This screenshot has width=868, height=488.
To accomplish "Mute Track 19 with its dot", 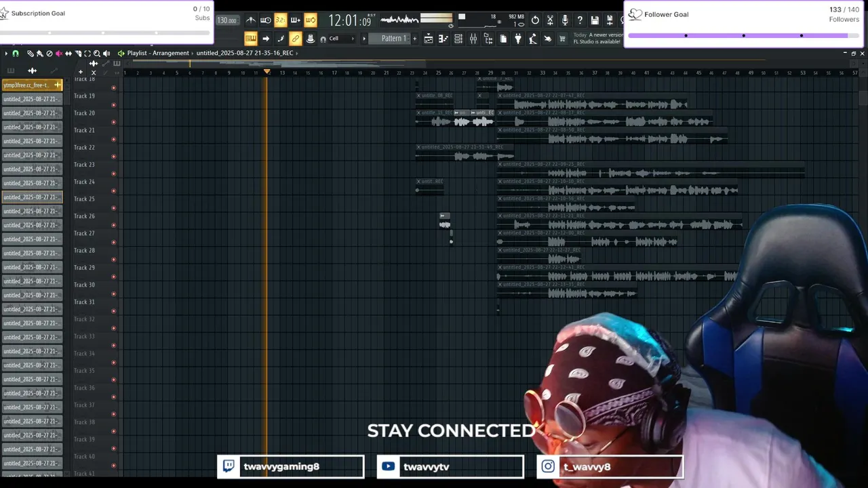I will point(113,105).
